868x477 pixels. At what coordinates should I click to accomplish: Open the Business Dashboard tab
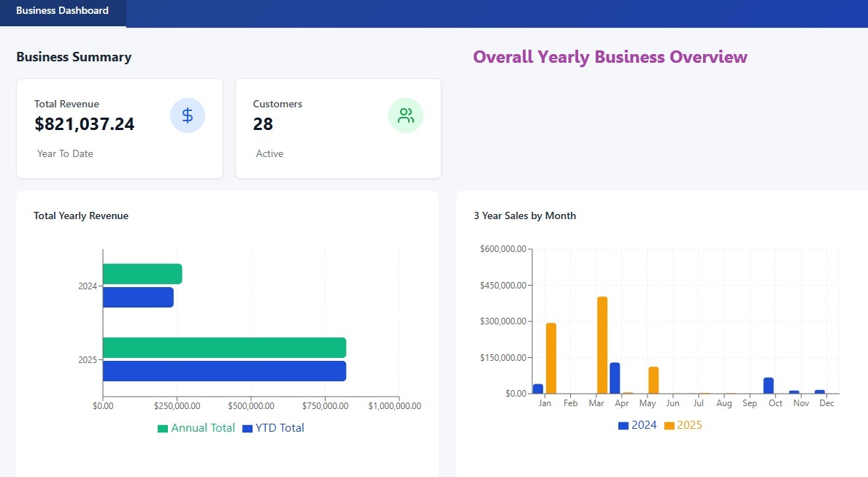(63, 12)
